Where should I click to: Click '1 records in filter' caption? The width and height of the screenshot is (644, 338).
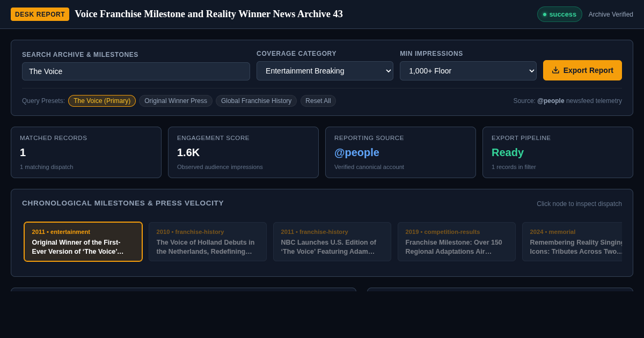(514, 167)
